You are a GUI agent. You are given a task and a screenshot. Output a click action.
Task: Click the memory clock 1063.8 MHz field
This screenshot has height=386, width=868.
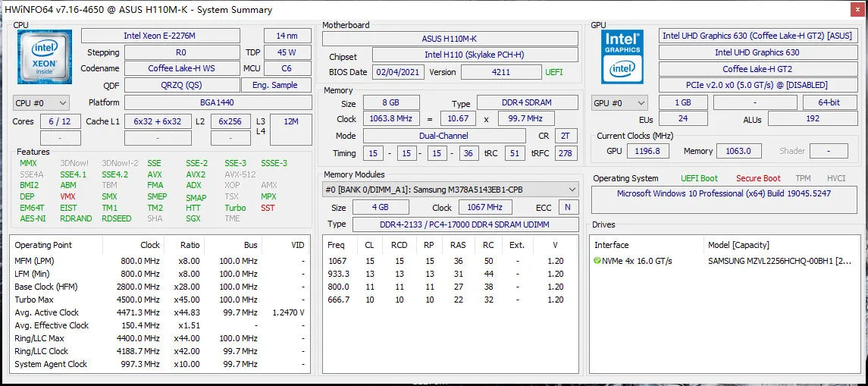click(x=391, y=119)
